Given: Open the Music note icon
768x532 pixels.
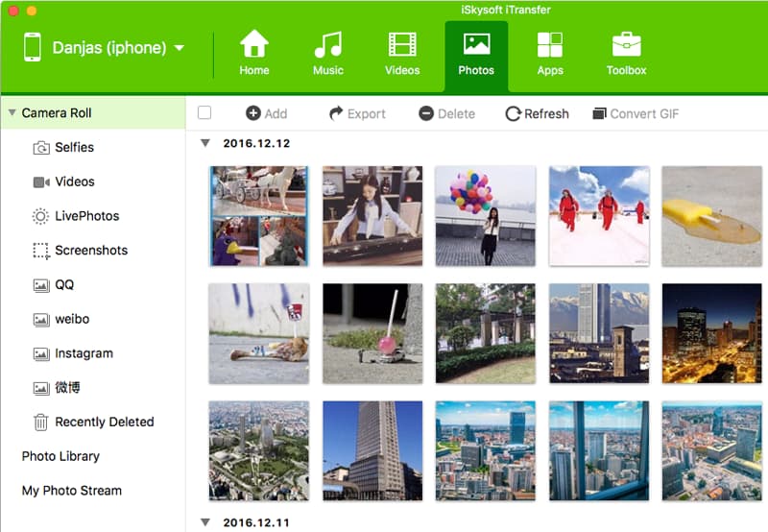Looking at the screenshot, I should click(328, 45).
